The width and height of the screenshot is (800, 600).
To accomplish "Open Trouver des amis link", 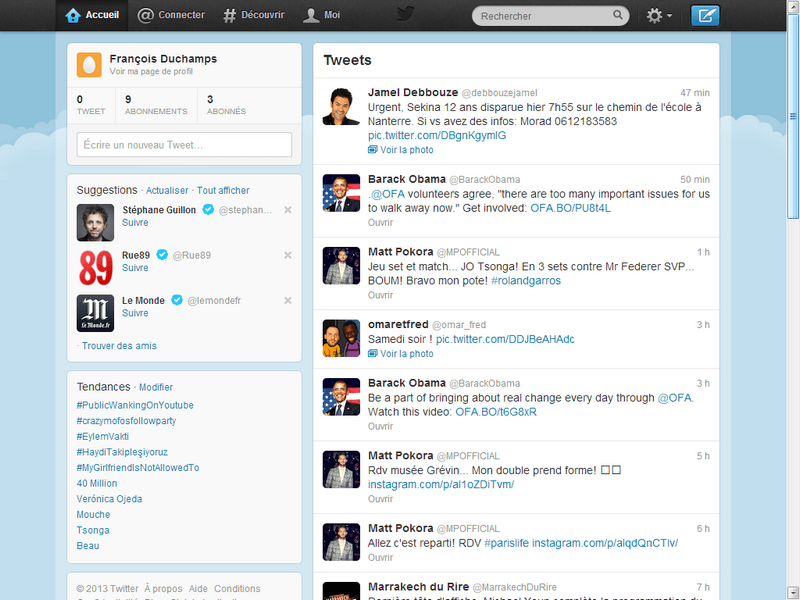I will pyautogui.click(x=119, y=346).
